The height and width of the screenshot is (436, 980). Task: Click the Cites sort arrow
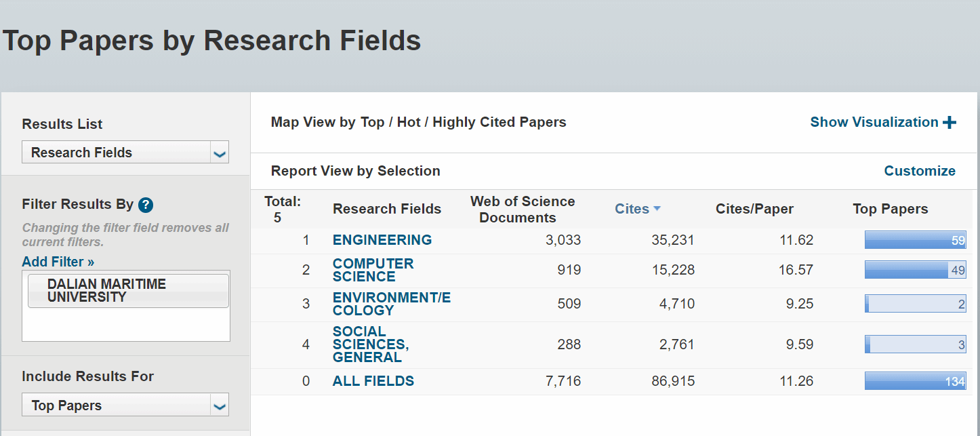(x=657, y=209)
